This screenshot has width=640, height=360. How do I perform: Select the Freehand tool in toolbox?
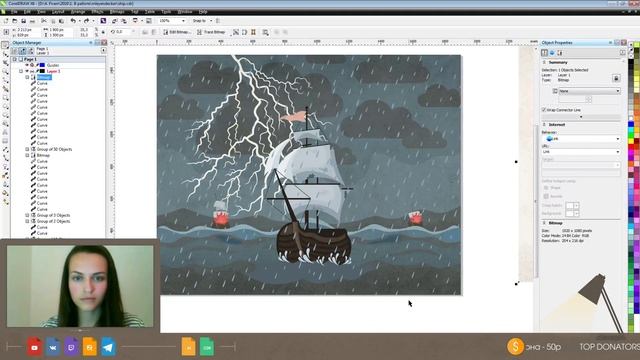coord(5,80)
